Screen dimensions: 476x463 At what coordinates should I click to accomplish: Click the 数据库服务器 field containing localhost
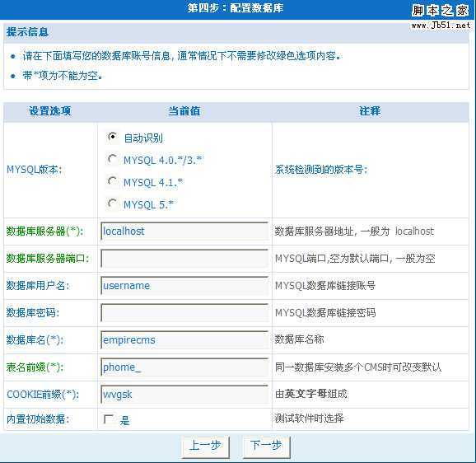[x=184, y=231]
